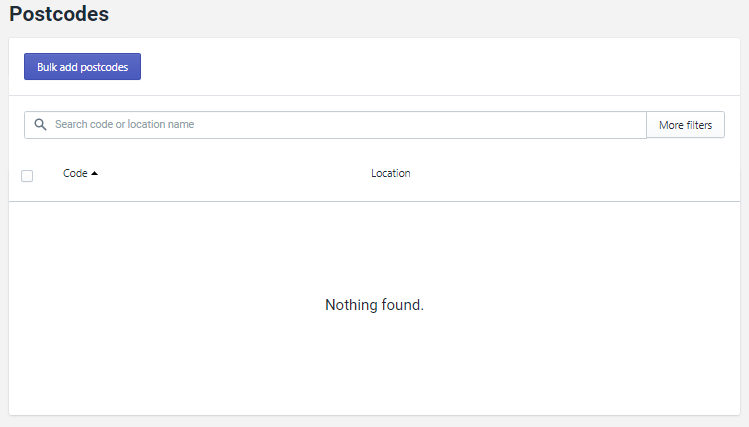
Task: Click the search glass icon before placeholder
Action: (40, 125)
